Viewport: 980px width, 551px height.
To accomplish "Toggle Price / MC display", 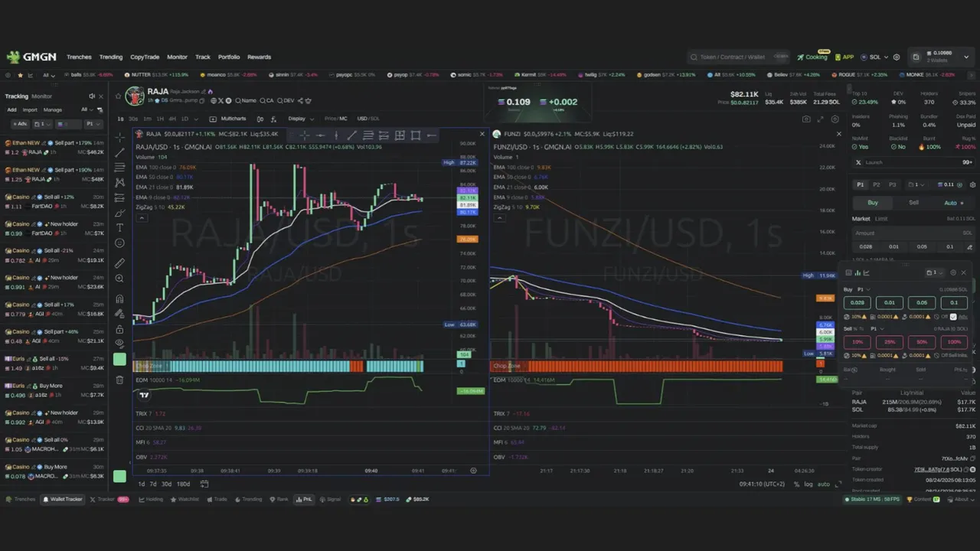I will click(335, 119).
